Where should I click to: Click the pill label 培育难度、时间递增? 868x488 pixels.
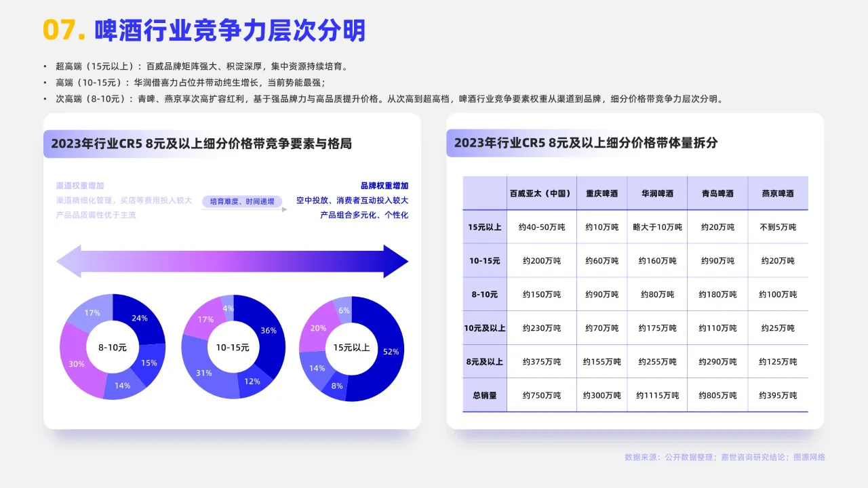(x=242, y=201)
